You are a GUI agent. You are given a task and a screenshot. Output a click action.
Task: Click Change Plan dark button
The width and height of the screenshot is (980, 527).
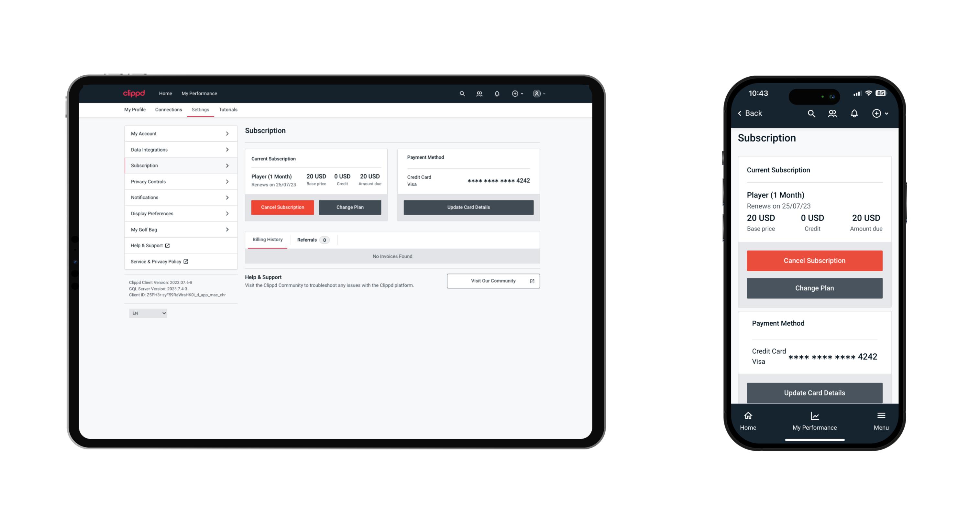tap(349, 207)
